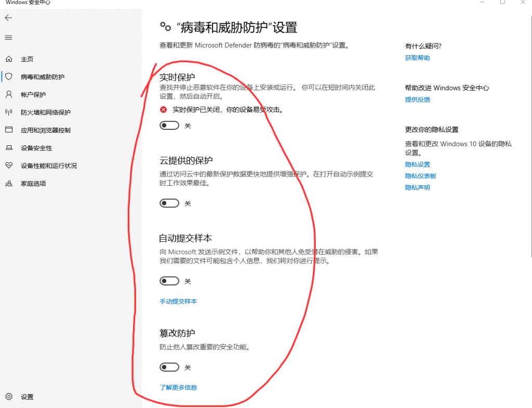Viewport: 532px width, 408px height.
Task: Click the gears icon beside the page title
Action: point(166,26)
